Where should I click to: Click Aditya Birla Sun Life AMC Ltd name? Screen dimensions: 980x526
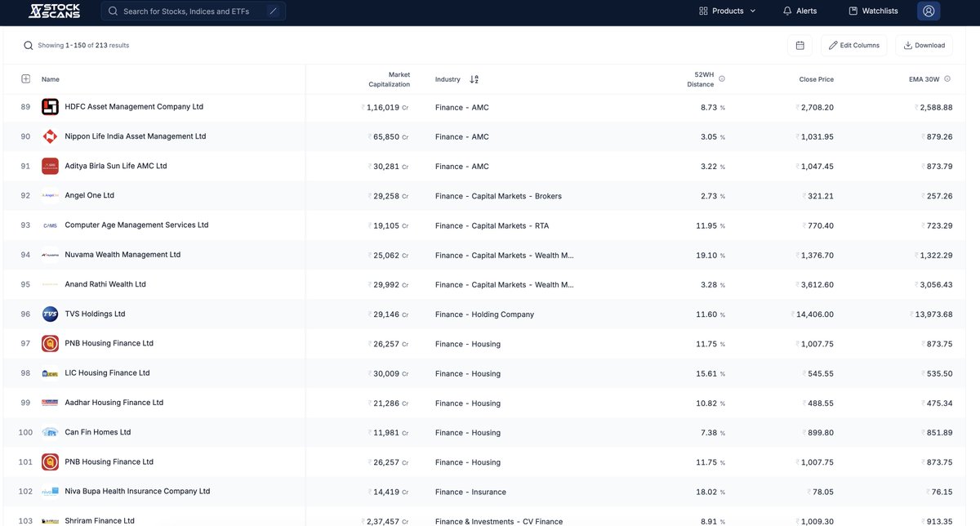[115, 166]
